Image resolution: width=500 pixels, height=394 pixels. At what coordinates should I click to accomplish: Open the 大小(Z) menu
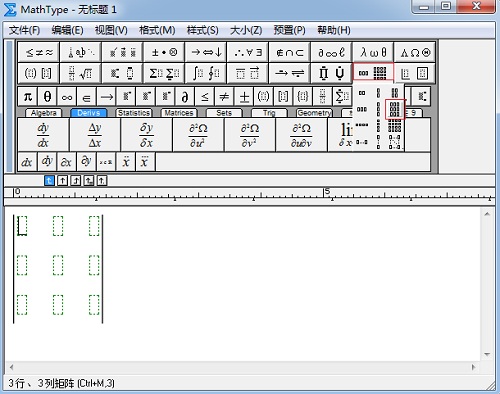pos(246,30)
